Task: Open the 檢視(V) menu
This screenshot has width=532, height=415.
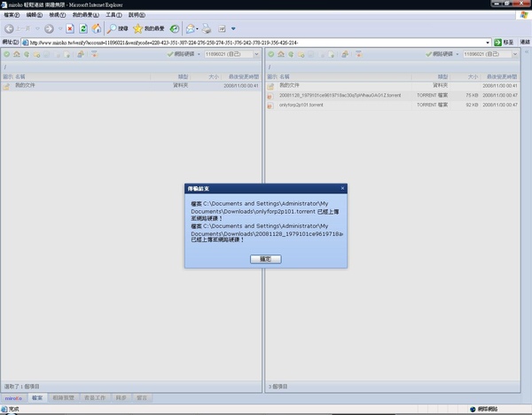Action: coord(58,15)
